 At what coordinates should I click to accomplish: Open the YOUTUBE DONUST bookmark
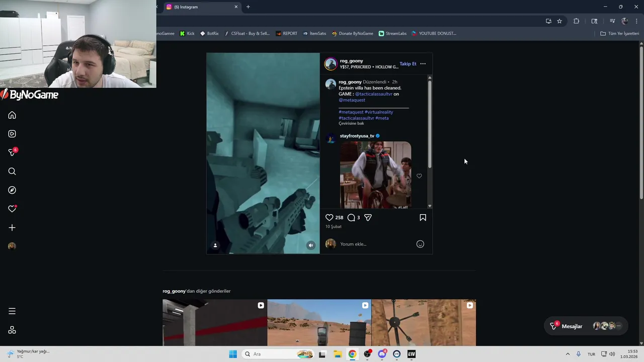click(434, 34)
